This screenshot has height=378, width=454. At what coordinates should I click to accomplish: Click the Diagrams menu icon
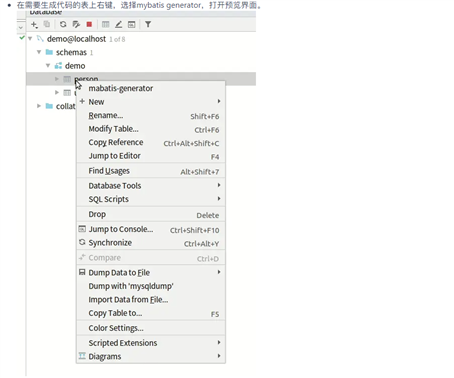[x=82, y=356]
